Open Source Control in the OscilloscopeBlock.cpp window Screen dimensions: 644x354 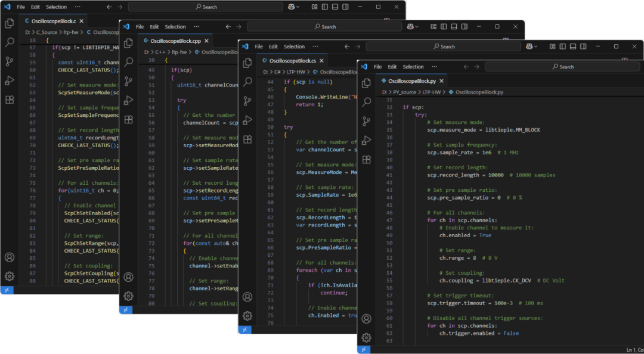click(128, 81)
